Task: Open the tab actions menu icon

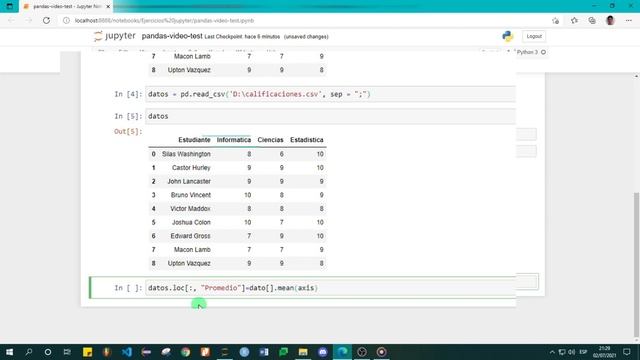Action: (9, 6)
